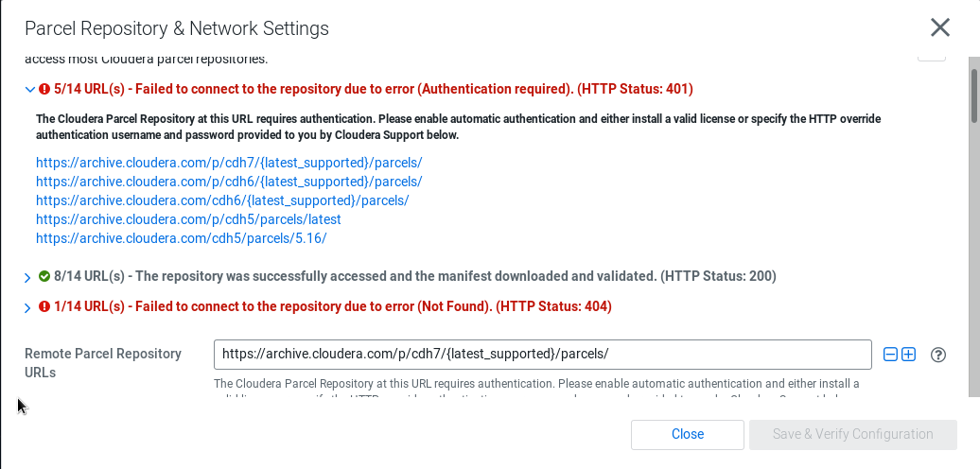Close dialog with the X icon
This screenshot has height=469, width=980.
coord(940,27)
